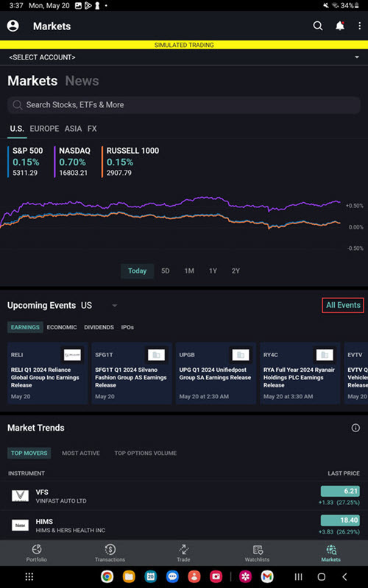Tap the Hims logo icon

[20, 525]
